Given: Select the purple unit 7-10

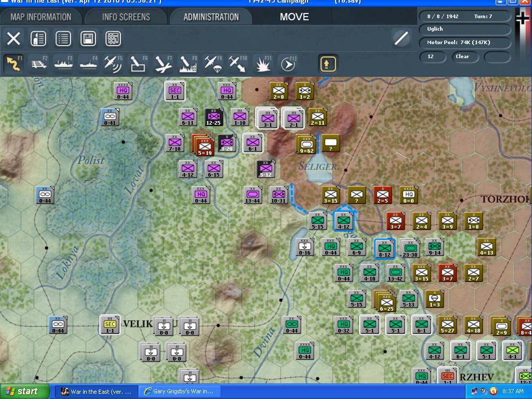Looking at the screenshot, I should (175, 143).
